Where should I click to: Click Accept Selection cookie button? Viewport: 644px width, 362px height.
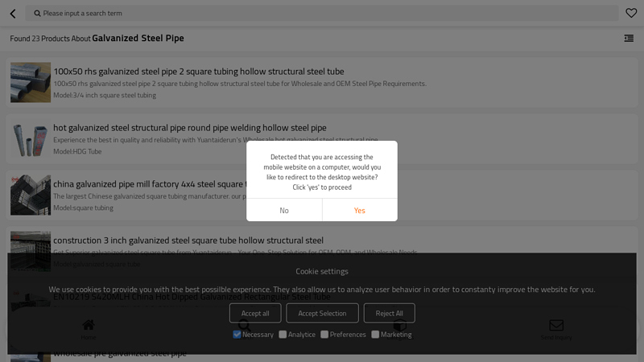click(322, 313)
